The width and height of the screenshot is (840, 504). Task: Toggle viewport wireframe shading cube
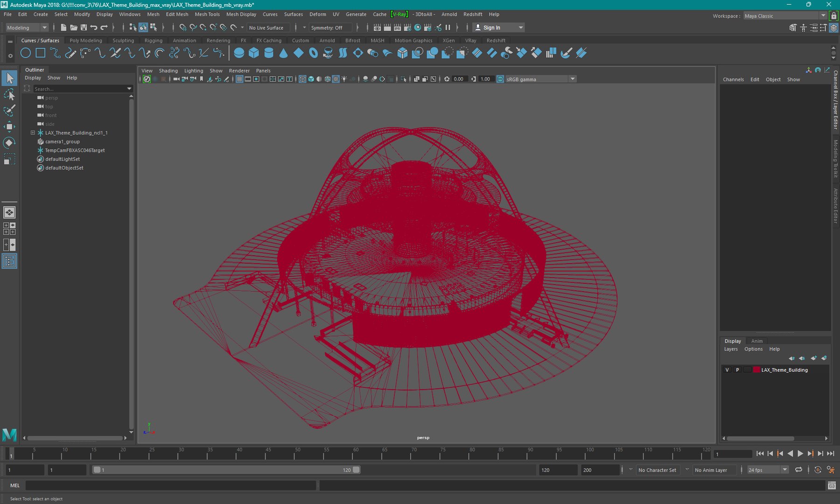302,79
